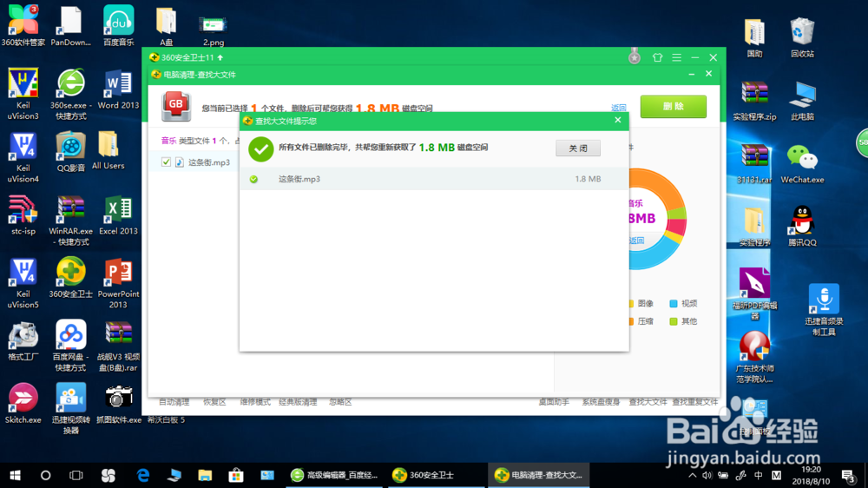868x488 pixels.
Task: Open Windows Start menu
Action: point(15,475)
